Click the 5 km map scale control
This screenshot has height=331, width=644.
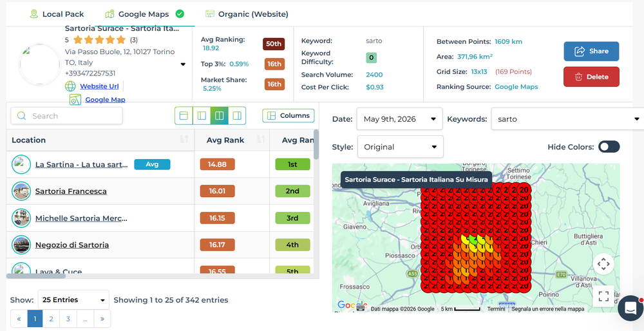tap(461, 309)
